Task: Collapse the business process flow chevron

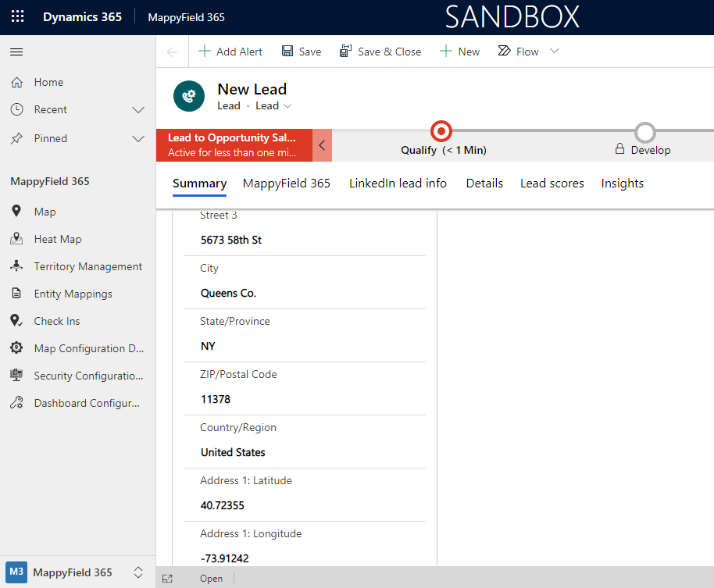Action: tap(322, 145)
